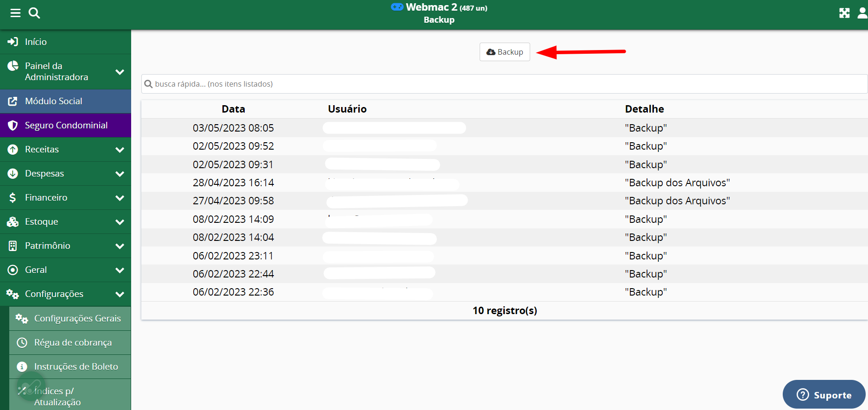Collapse the Configurações menu chevron

coord(120,294)
